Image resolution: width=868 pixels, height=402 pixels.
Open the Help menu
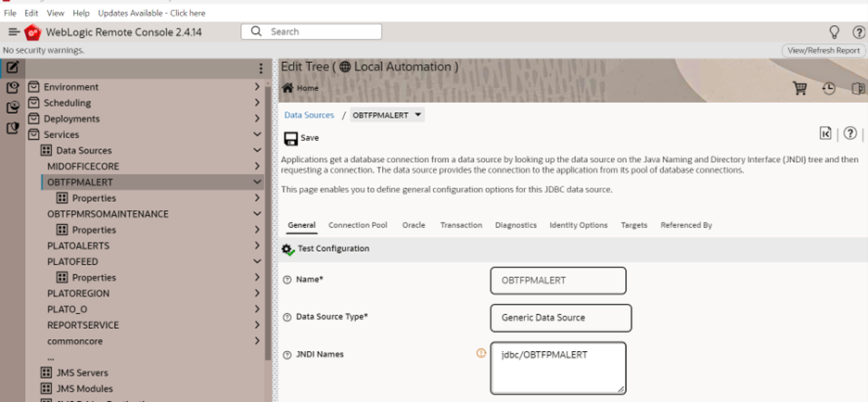pyautogui.click(x=82, y=13)
